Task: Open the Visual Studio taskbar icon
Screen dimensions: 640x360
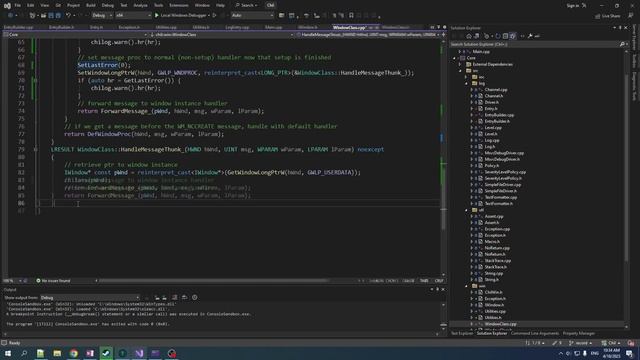Action: point(139,353)
